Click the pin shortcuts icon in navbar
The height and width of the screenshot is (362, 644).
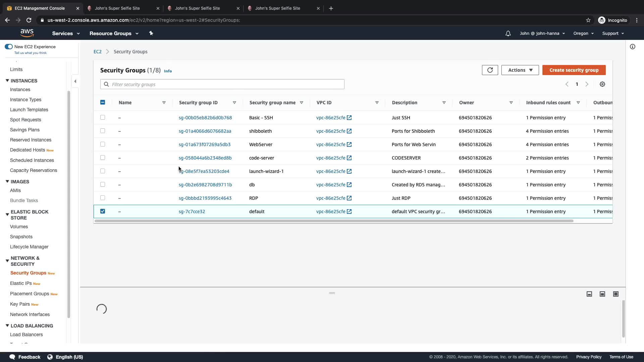coord(151,33)
